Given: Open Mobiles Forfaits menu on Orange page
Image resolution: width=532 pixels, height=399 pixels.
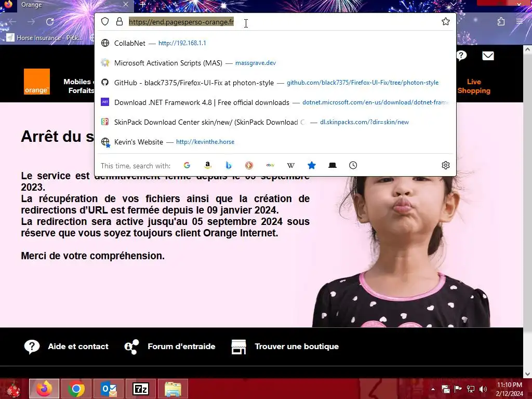Looking at the screenshot, I should [79, 86].
